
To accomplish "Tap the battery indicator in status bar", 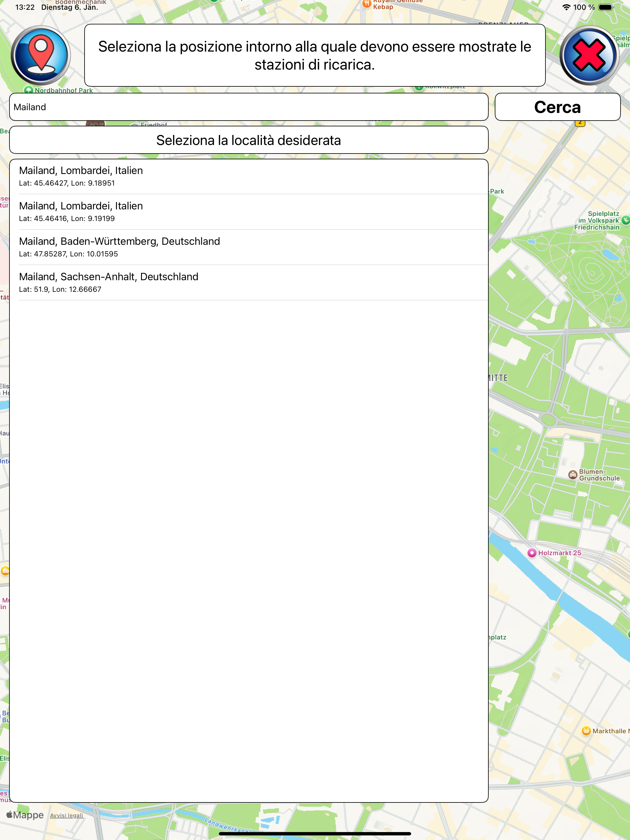I will [x=606, y=7].
